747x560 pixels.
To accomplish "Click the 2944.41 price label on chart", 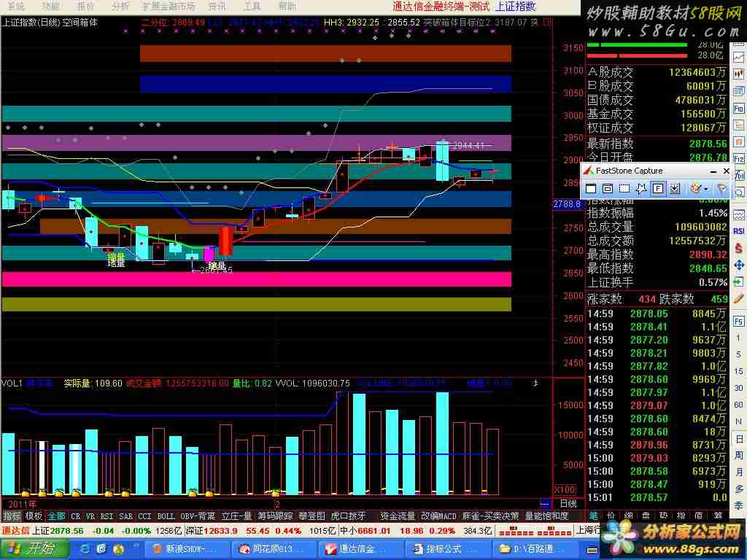I will coord(468,146).
